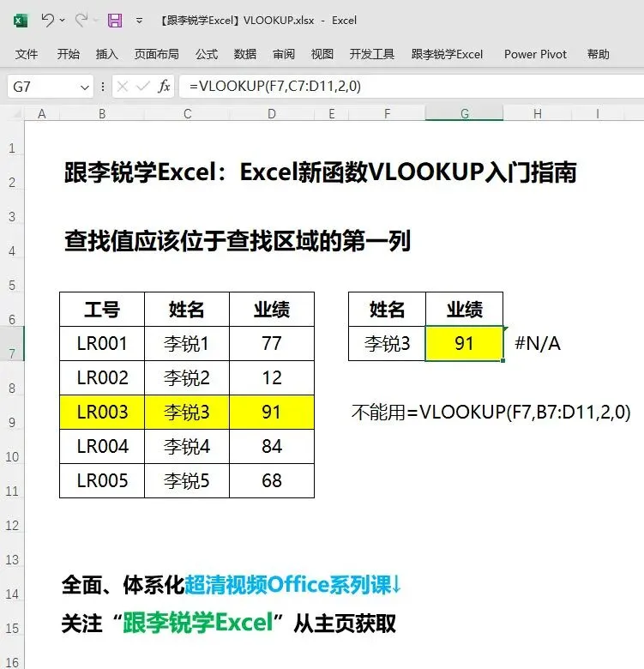
Task: Click the Redo button
Action: coord(81,20)
